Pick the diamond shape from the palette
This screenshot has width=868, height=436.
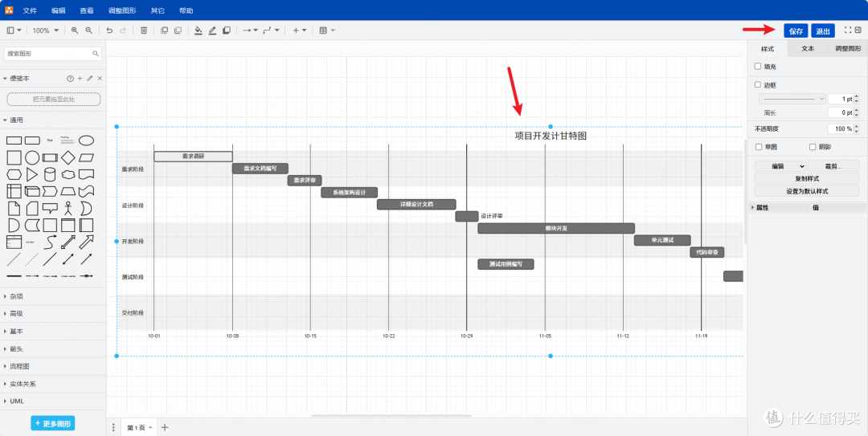[x=68, y=157]
